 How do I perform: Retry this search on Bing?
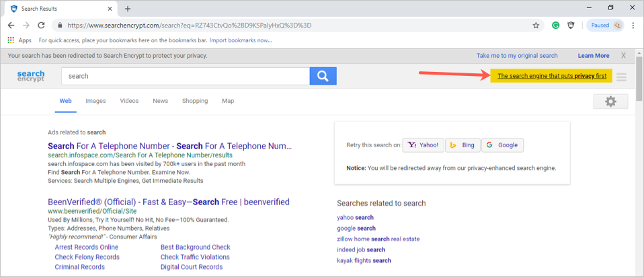point(462,145)
